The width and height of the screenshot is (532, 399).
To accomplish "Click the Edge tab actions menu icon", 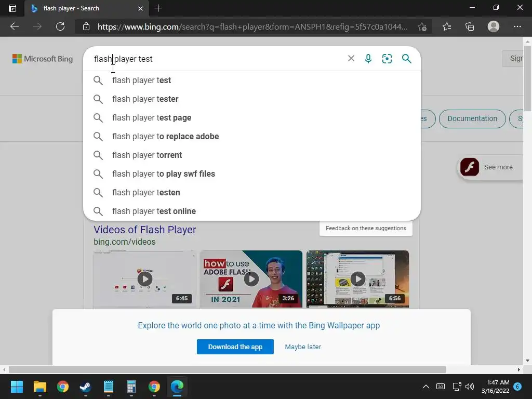I will click(x=12, y=8).
